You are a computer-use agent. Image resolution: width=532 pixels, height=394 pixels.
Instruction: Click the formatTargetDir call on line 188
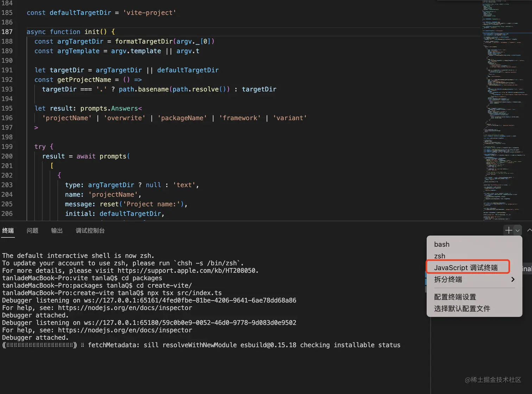click(x=144, y=41)
